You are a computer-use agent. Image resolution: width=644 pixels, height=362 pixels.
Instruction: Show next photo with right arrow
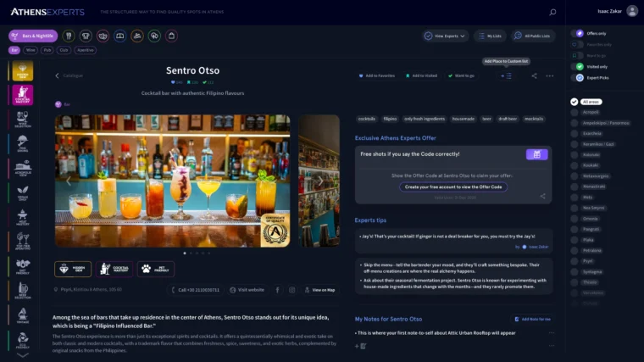(x=319, y=181)
